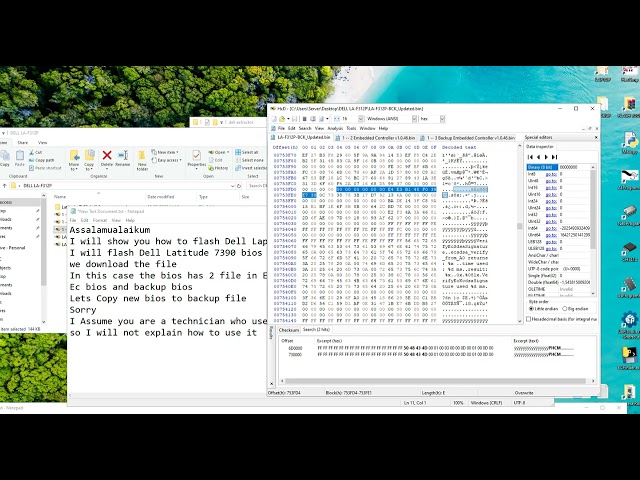Click the New file icon in HxD toolbar
640x480 pixels.
[x=274, y=119]
